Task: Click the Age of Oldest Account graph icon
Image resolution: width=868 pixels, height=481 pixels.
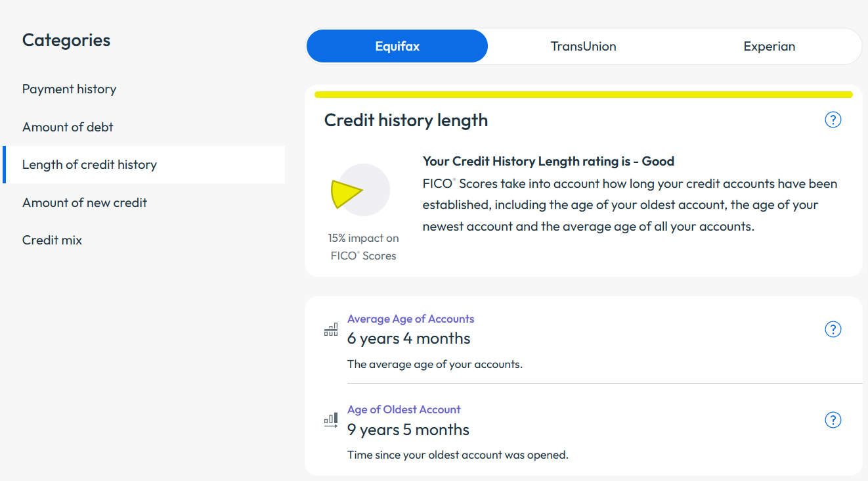Action: pyautogui.click(x=332, y=420)
